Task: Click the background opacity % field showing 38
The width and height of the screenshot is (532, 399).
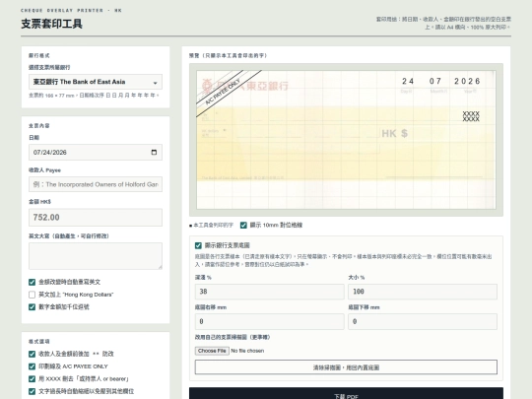Action: [x=269, y=292]
